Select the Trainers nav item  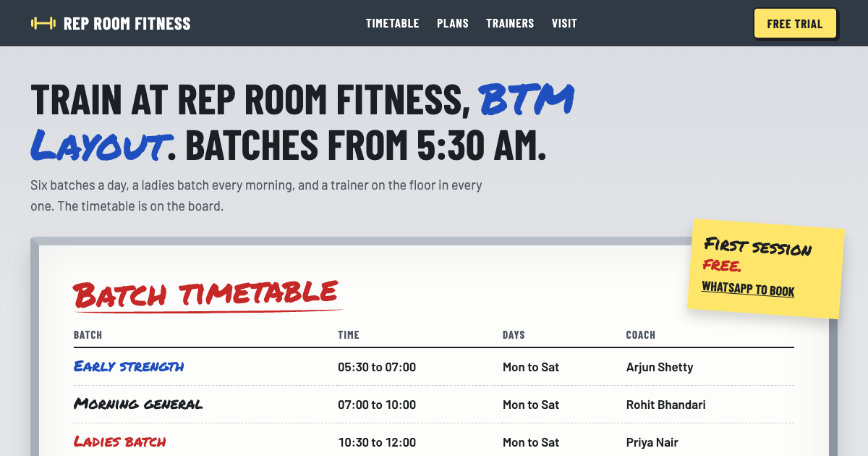tap(510, 23)
